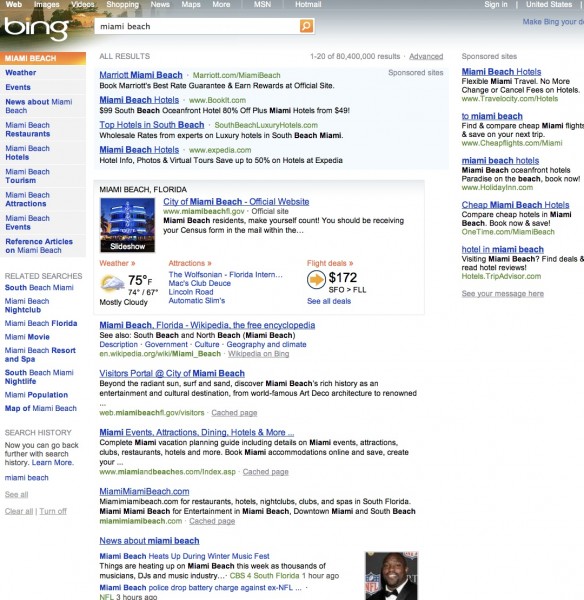
Task: Expand the Attractions » section link
Action: click(x=190, y=263)
